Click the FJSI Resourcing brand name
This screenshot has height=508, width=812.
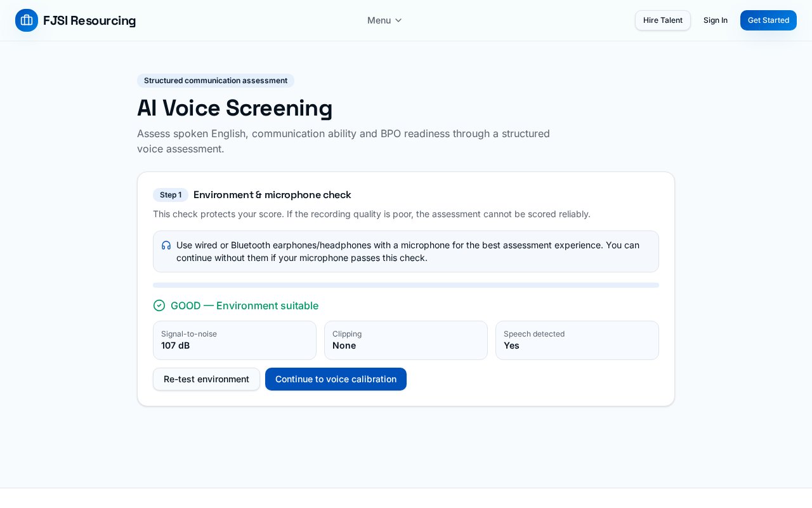click(x=89, y=20)
